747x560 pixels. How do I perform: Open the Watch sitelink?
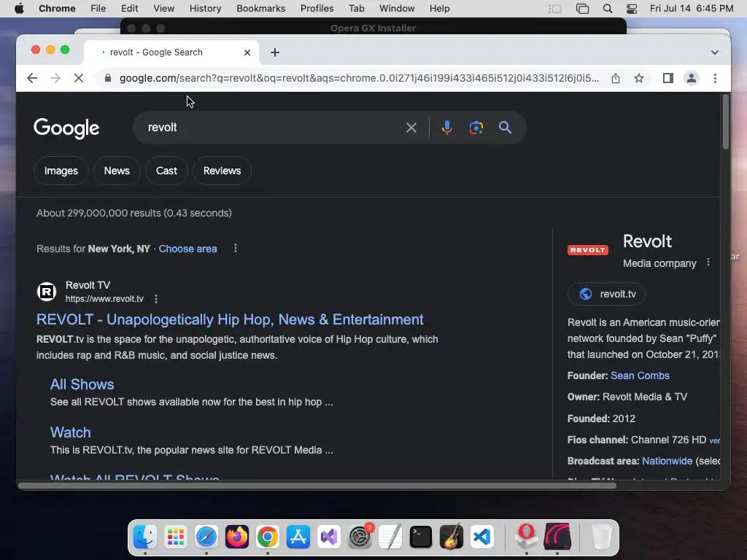tap(71, 432)
